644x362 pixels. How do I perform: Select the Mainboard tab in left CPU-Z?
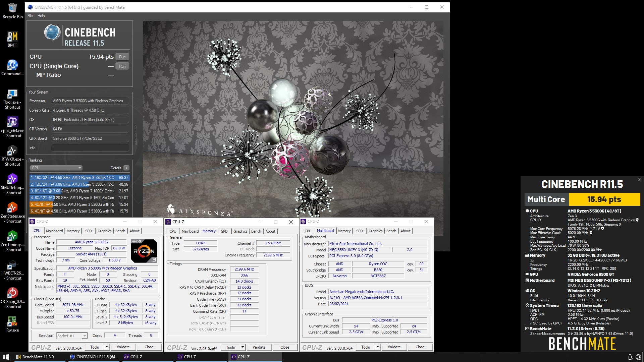click(x=54, y=231)
